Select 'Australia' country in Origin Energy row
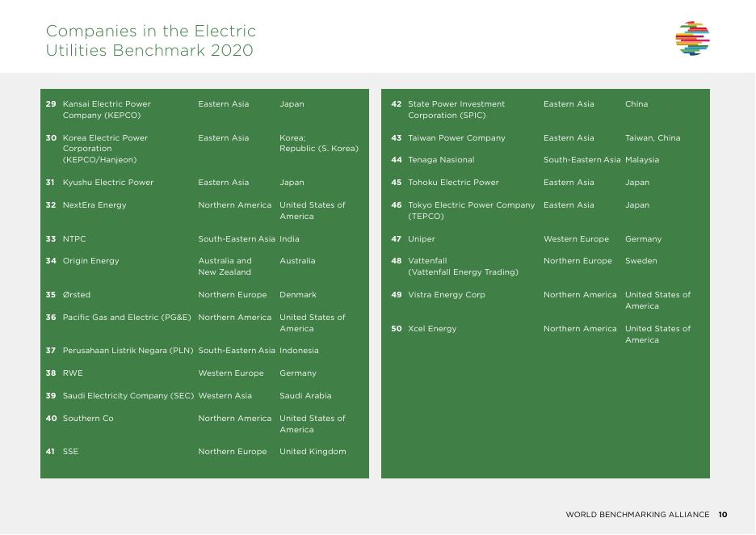This screenshot has width=756, height=535. pos(297,261)
